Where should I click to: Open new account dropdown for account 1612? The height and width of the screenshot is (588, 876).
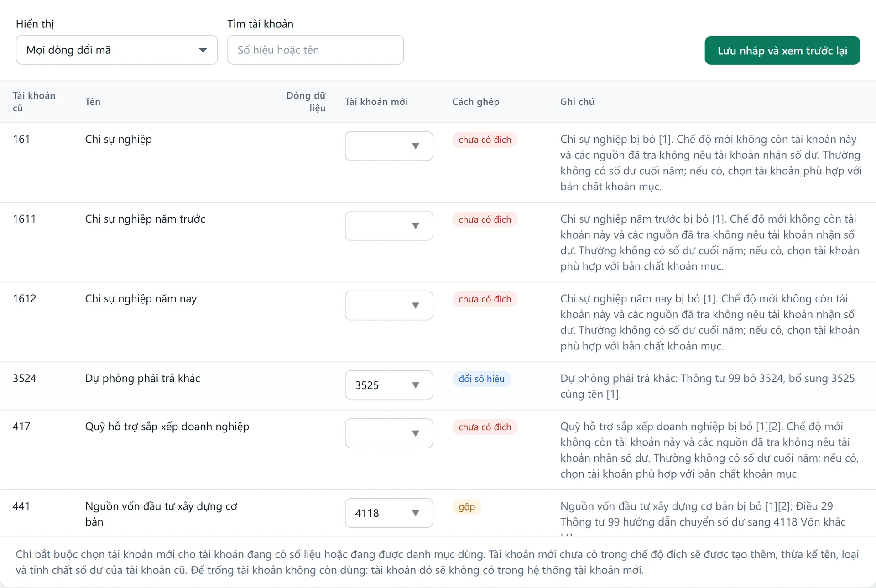389,306
